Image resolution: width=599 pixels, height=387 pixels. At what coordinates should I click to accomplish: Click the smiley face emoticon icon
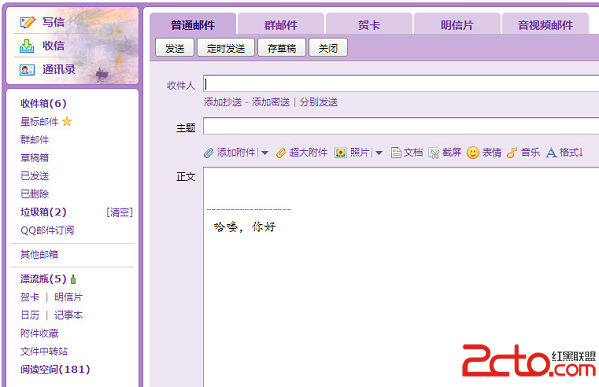pyautogui.click(x=473, y=153)
